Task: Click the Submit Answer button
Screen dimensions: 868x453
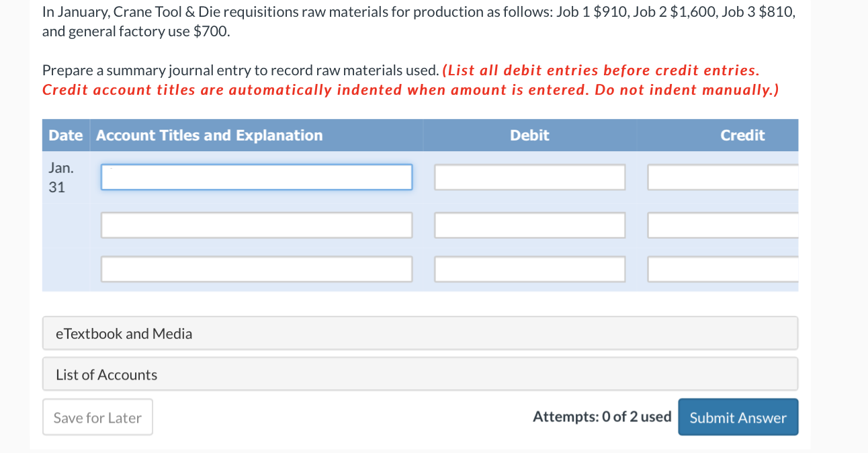Action: tap(738, 417)
